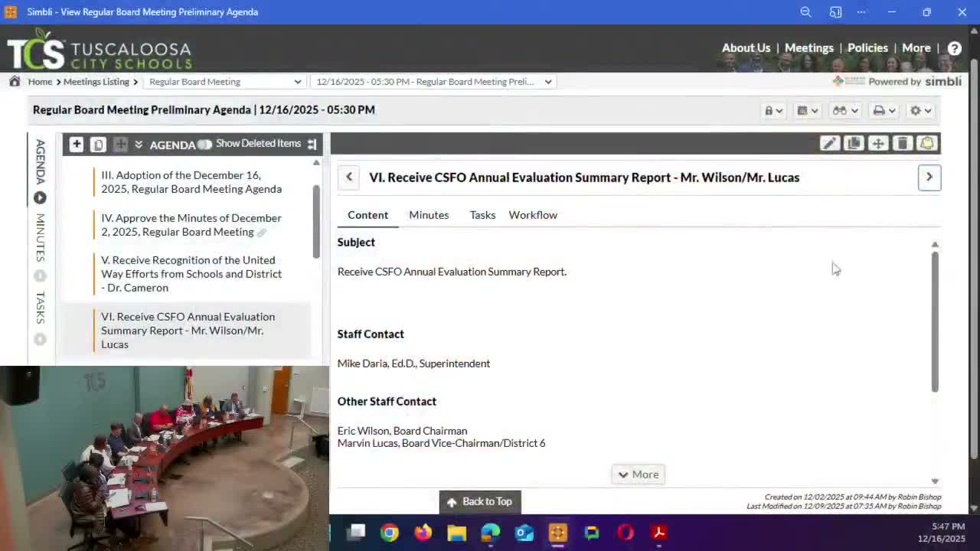Viewport: 980px width, 551px height.
Task: Click the agenda list scrollbar
Action: point(316,222)
